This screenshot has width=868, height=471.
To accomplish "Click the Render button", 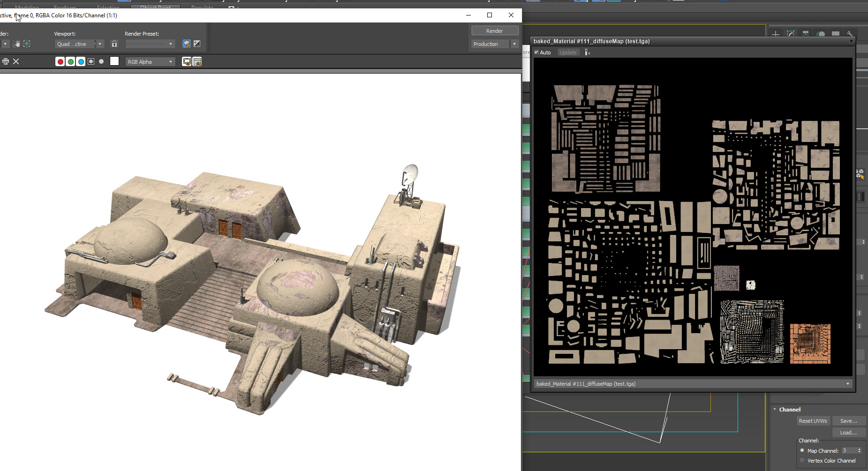I will 495,31.
